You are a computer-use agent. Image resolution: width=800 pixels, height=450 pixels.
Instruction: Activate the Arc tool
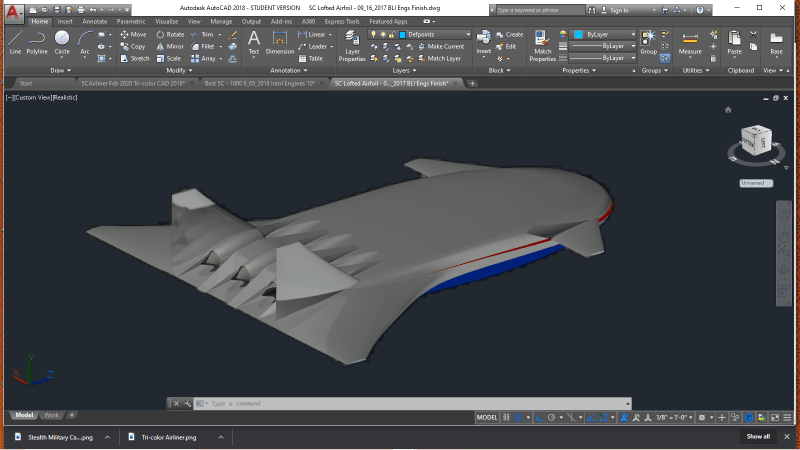click(x=85, y=41)
